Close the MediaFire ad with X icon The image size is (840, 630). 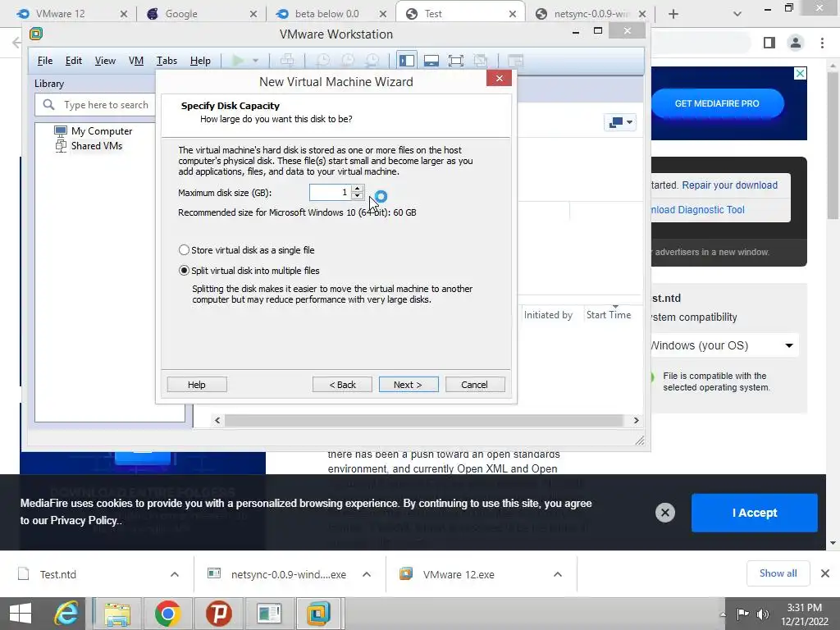[x=800, y=73]
